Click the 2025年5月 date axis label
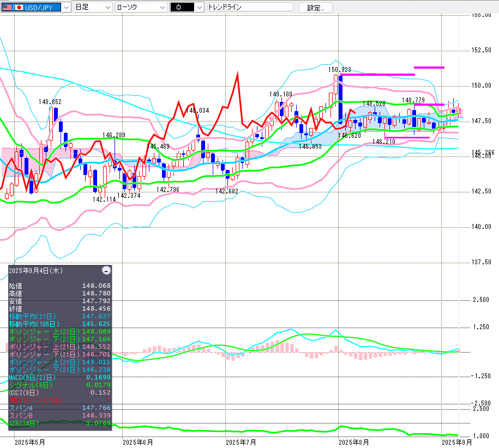 coord(30,442)
